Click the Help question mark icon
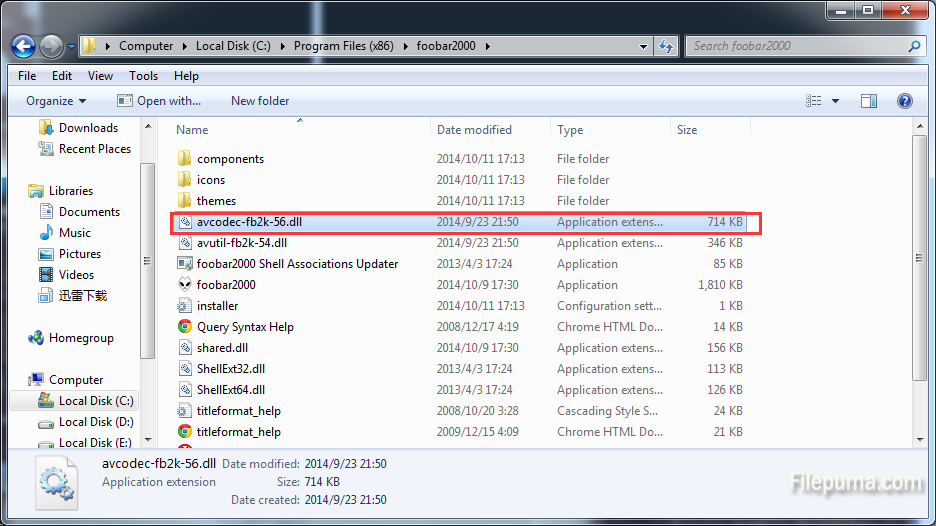The width and height of the screenshot is (936, 526). click(904, 101)
